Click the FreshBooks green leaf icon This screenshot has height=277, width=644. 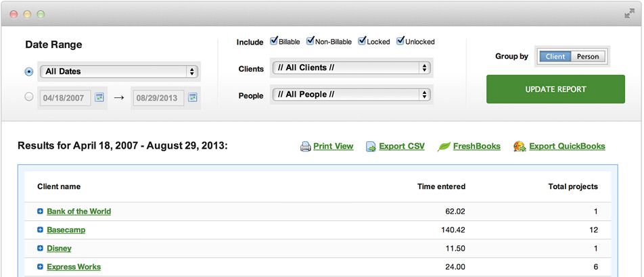[x=444, y=146]
